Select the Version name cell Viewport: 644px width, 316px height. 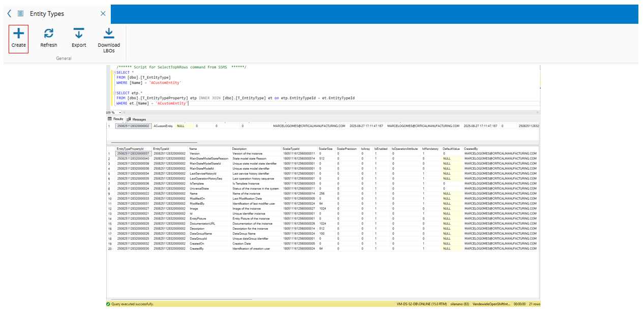(x=209, y=153)
